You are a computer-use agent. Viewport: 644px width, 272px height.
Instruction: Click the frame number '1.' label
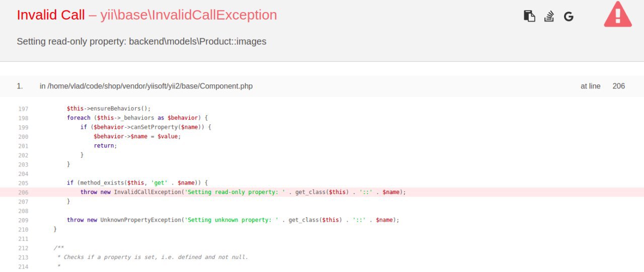(20, 86)
